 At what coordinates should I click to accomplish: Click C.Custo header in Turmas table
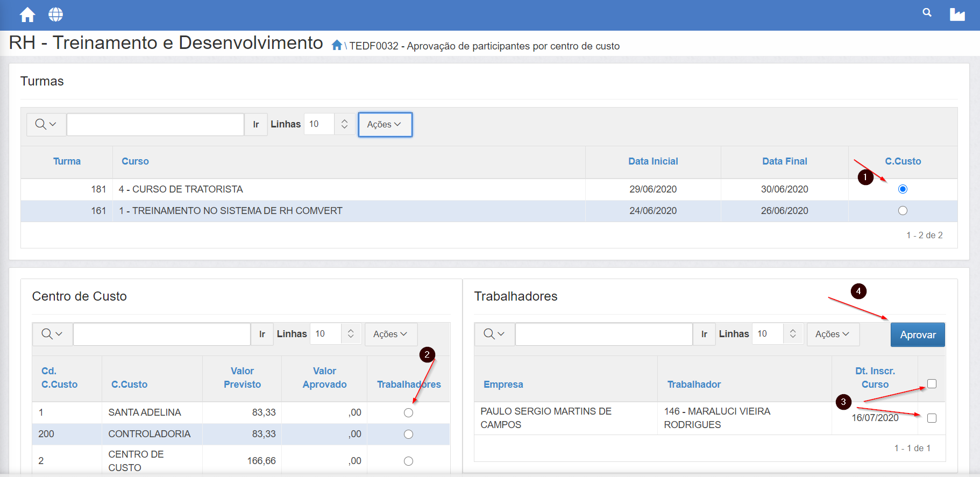coord(903,161)
